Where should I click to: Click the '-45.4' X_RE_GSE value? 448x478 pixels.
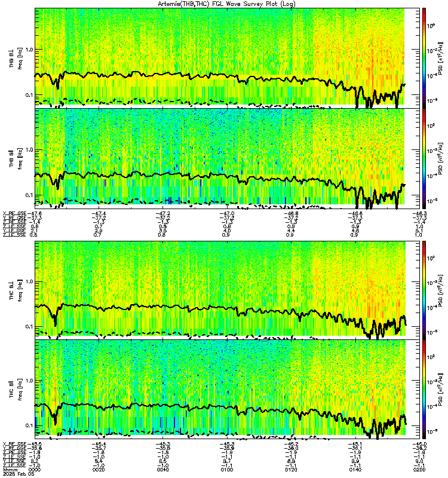[x=99, y=444]
